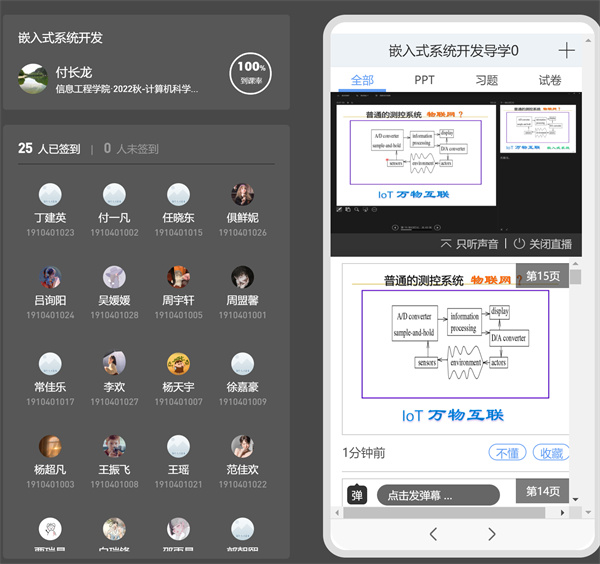Click the forward arrow at phone bottom
This screenshot has width=600, height=564.
(x=492, y=534)
